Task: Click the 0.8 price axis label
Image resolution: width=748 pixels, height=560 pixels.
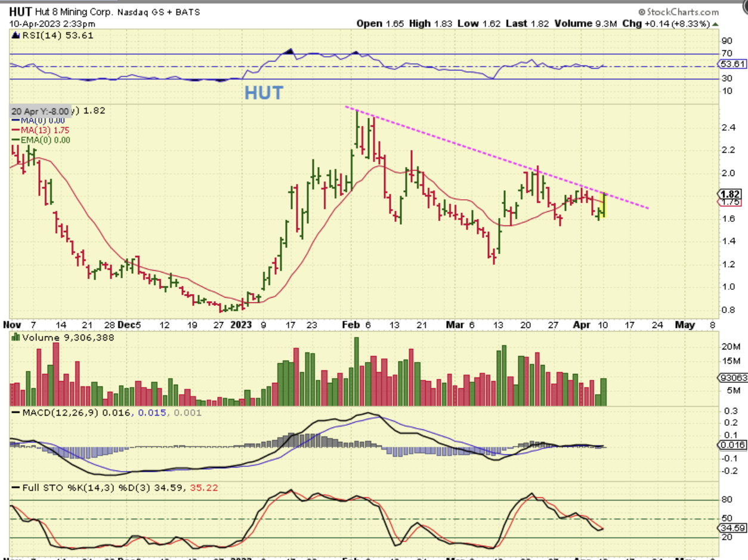Action: (x=728, y=310)
